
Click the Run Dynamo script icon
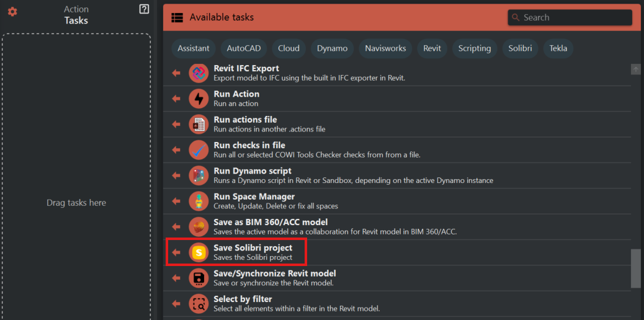pos(199,176)
